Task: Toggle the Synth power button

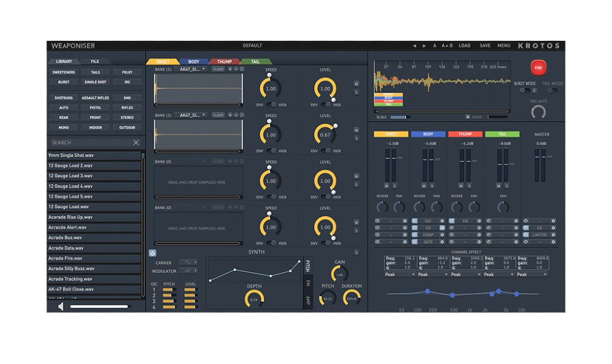Action: (152, 253)
